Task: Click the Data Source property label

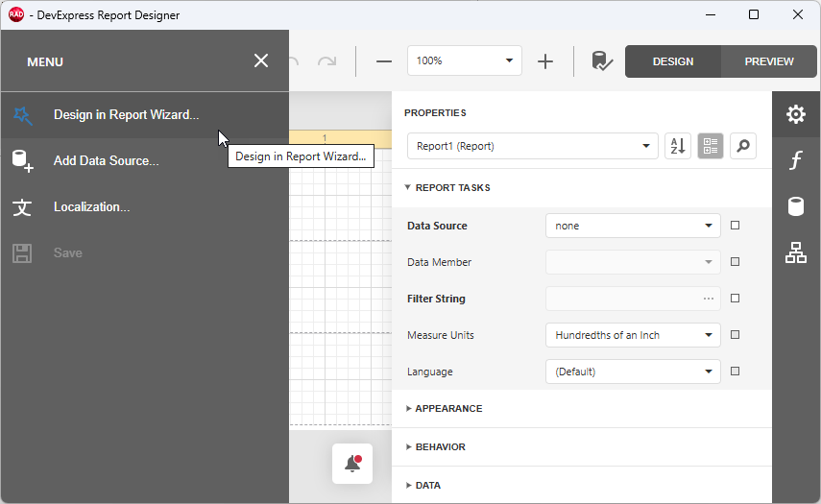Action: tap(437, 227)
